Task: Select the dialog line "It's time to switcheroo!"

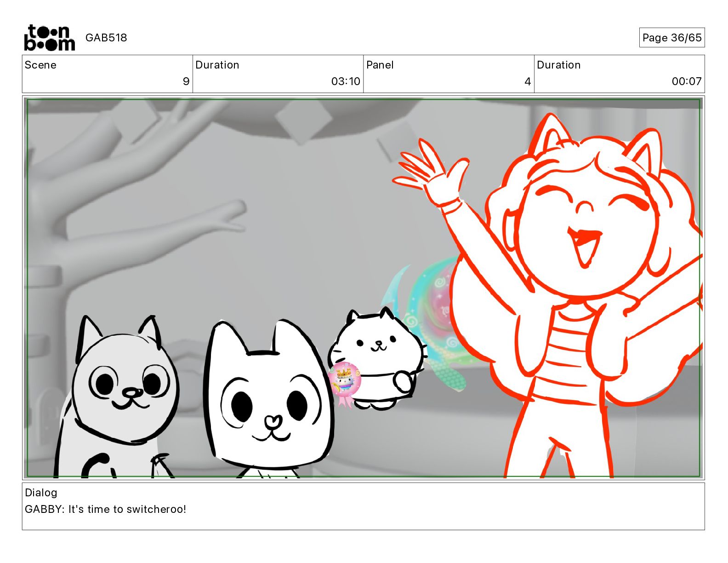Action: pos(127,509)
